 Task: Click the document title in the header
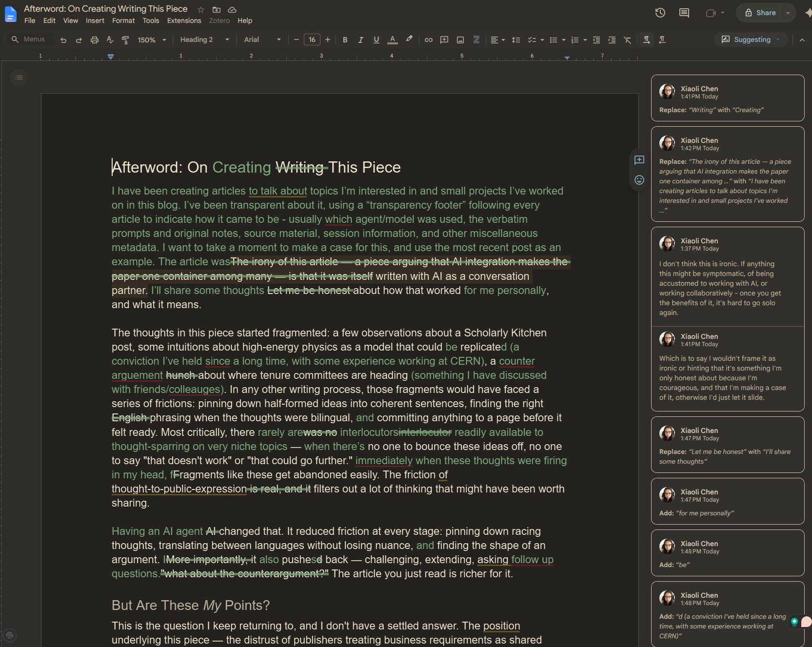[106, 9]
